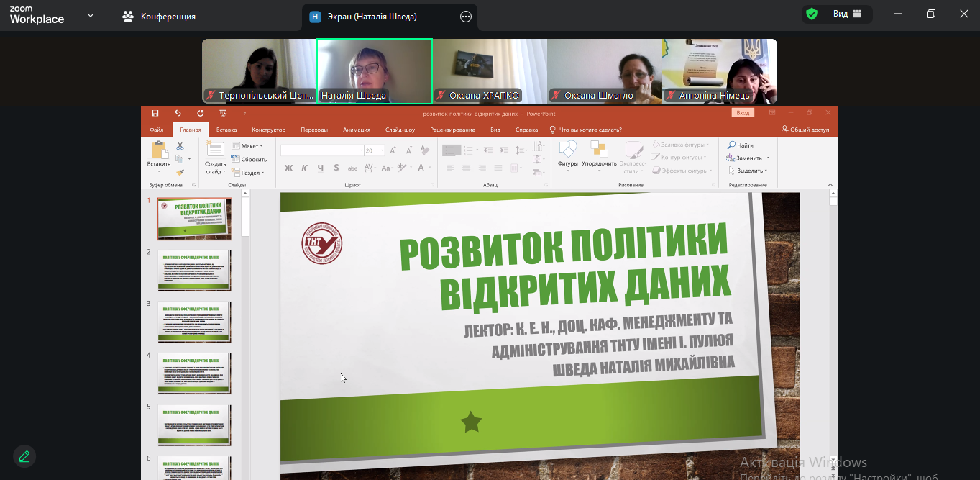
Task: Expand the Section (Раздел) dropdown
Action: click(x=249, y=173)
